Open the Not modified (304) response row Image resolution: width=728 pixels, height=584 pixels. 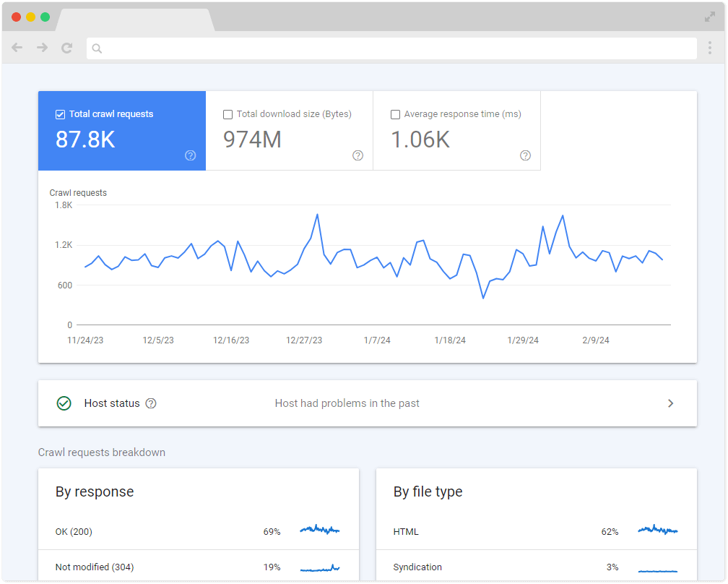pos(199,566)
